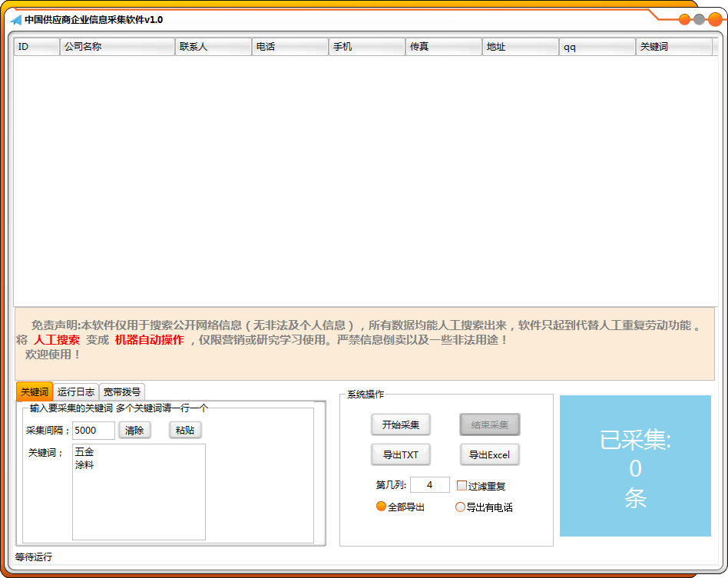This screenshot has width=728, height=578.
Task: Clear keywords with the 清除 button
Action: [134, 431]
